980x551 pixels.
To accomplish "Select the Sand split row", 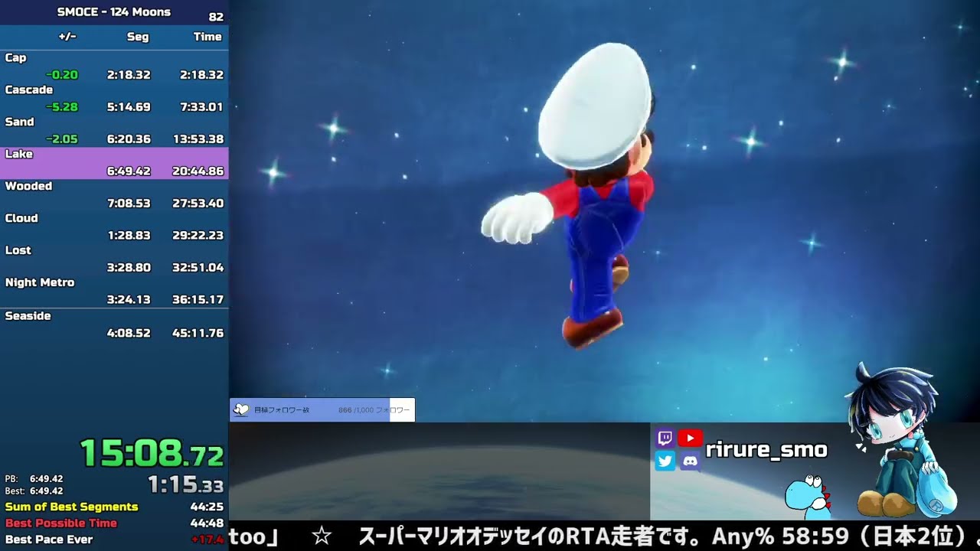I will tap(114, 131).
